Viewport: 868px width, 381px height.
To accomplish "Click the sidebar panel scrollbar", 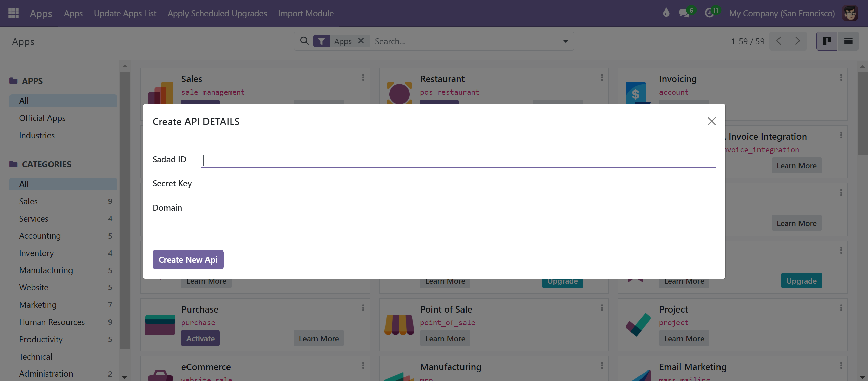I will [x=125, y=209].
